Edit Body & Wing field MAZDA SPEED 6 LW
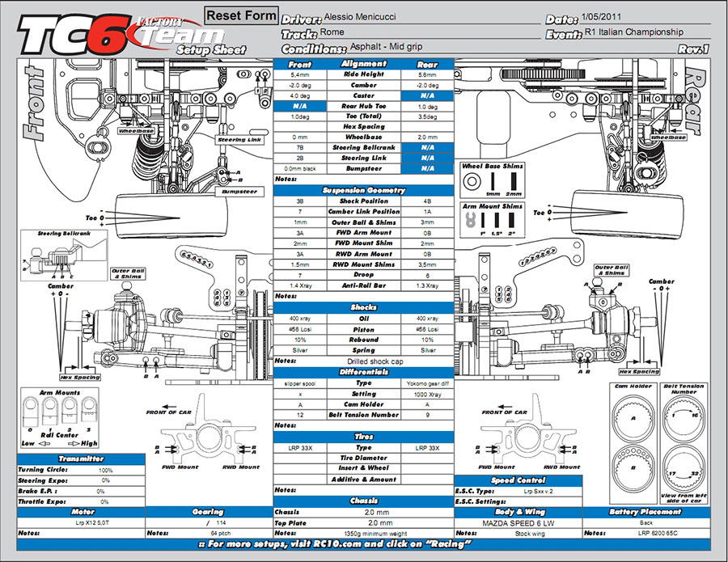 pos(518,523)
